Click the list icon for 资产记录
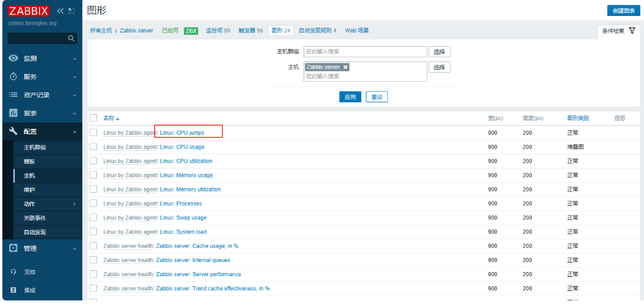 pos(14,95)
